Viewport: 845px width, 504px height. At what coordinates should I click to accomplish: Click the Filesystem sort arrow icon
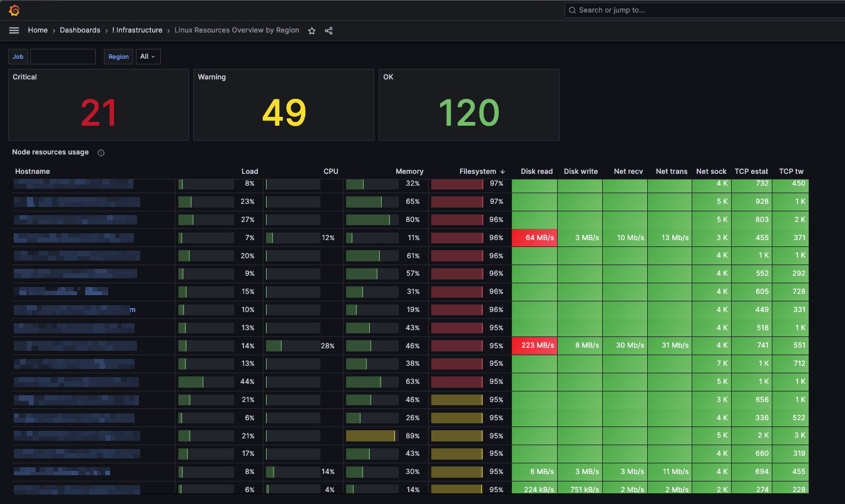(x=503, y=171)
